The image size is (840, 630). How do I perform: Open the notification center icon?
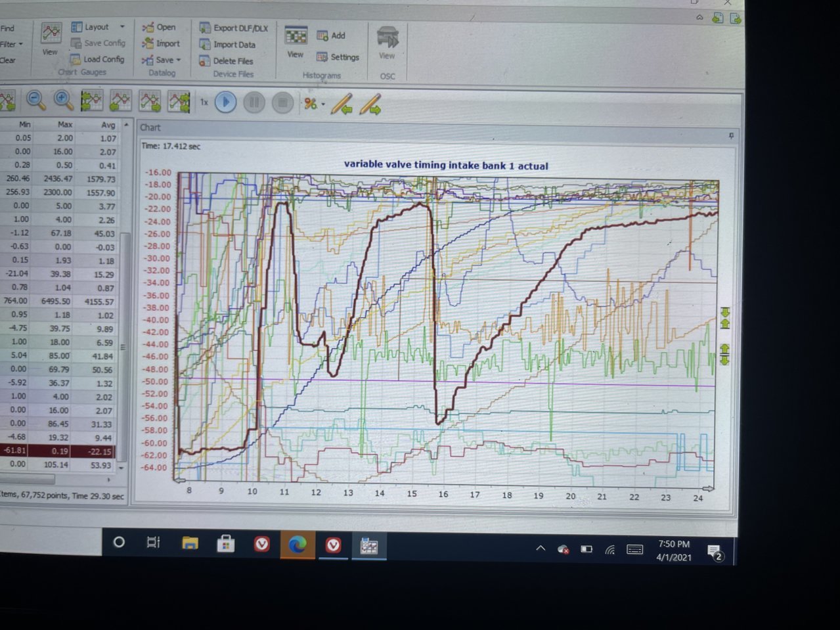pos(716,553)
